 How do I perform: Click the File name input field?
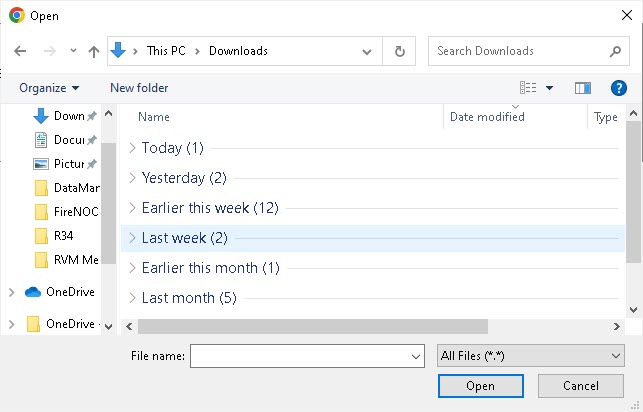click(300, 355)
